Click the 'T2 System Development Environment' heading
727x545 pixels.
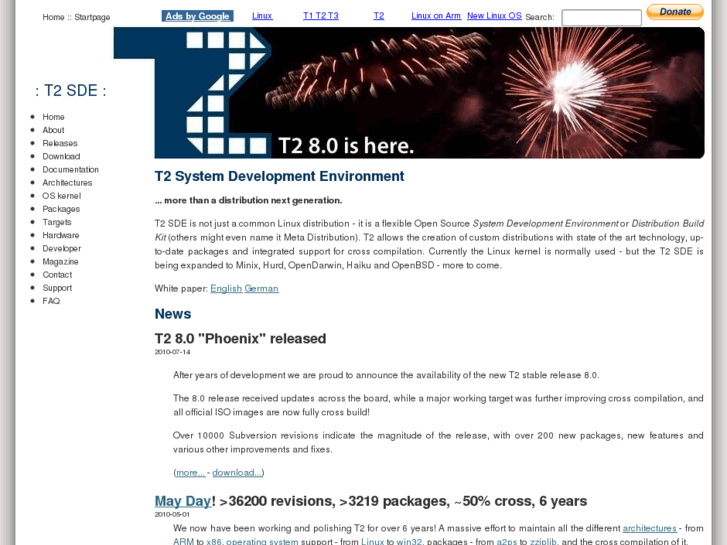click(279, 176)
